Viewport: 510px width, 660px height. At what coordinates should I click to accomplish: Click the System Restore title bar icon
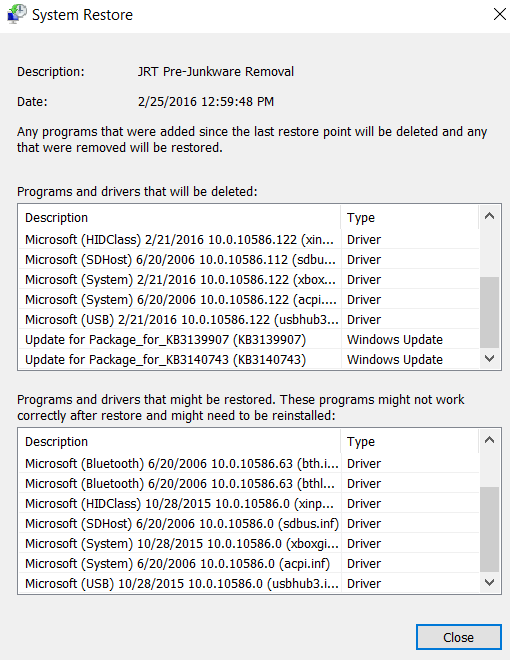pyautogui.click(x=17, y=14)
